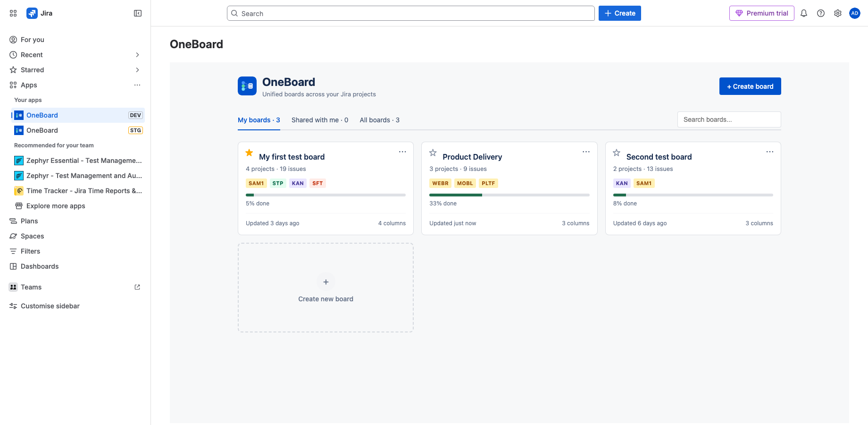868x425 pixels.
Task: Open Apps more actions ellipsis
Action: coord(137,85)
